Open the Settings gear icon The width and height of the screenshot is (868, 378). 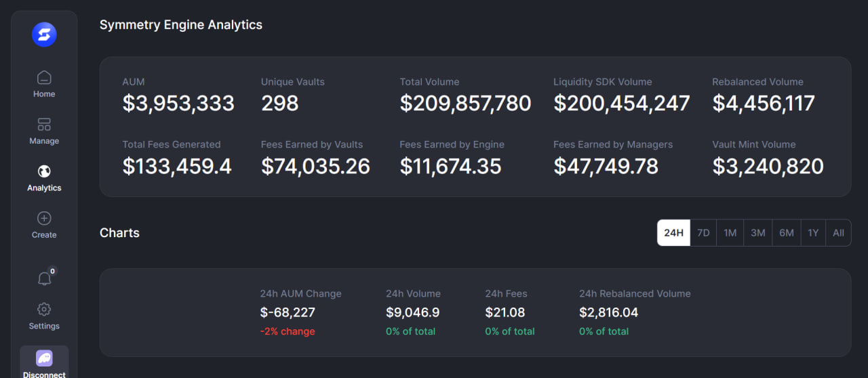44,309
